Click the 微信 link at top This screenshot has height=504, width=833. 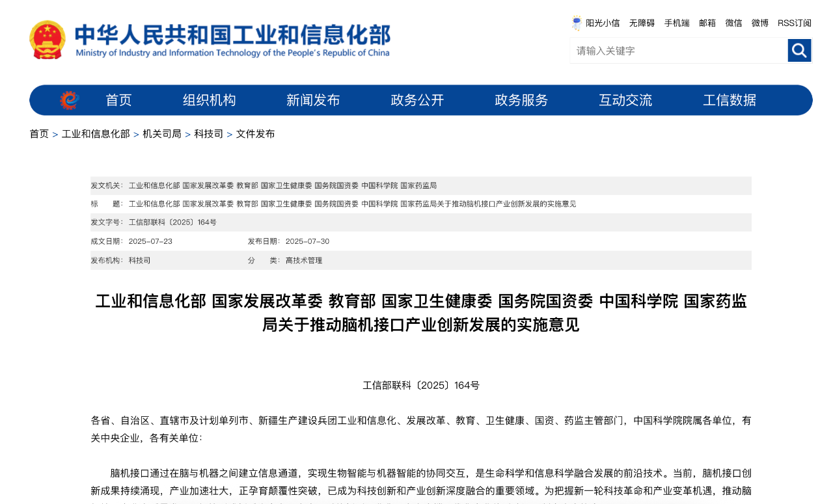pos(733,23)
